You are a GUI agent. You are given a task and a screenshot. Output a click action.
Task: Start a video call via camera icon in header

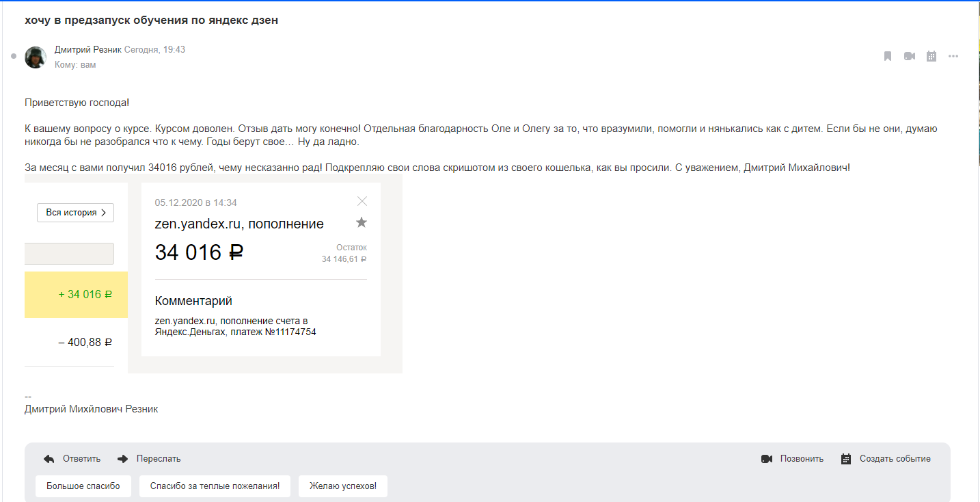910,56
